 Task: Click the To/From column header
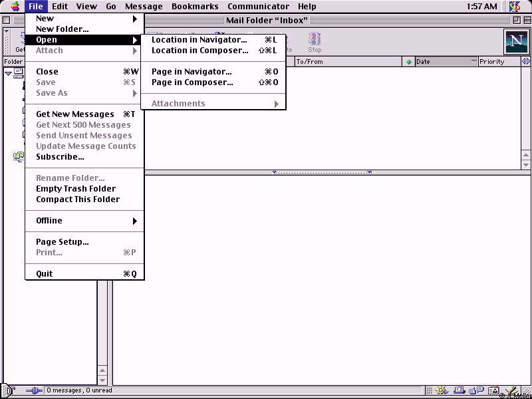point(346,62)
